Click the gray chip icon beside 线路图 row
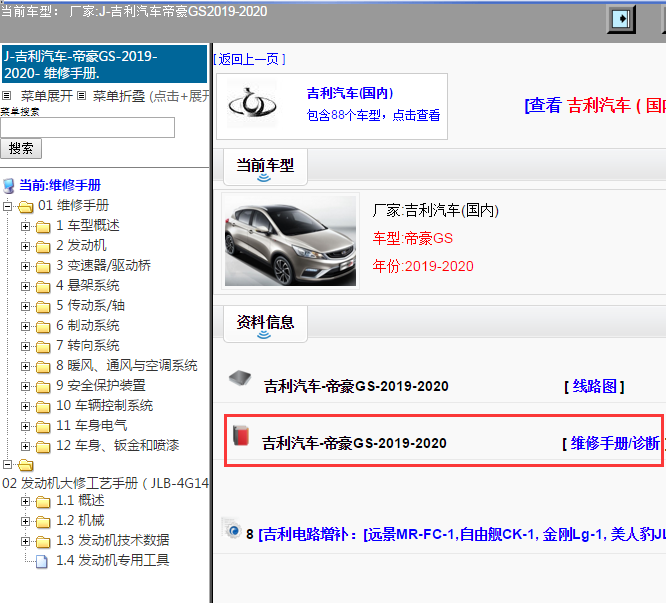This screenshot has height=603, width=666. [x=240, y=377]
